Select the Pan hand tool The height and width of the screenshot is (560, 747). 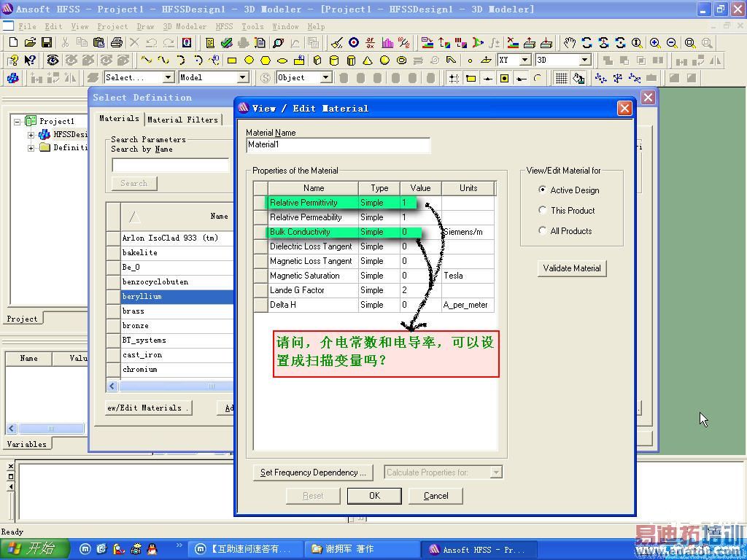pos(570,43)
